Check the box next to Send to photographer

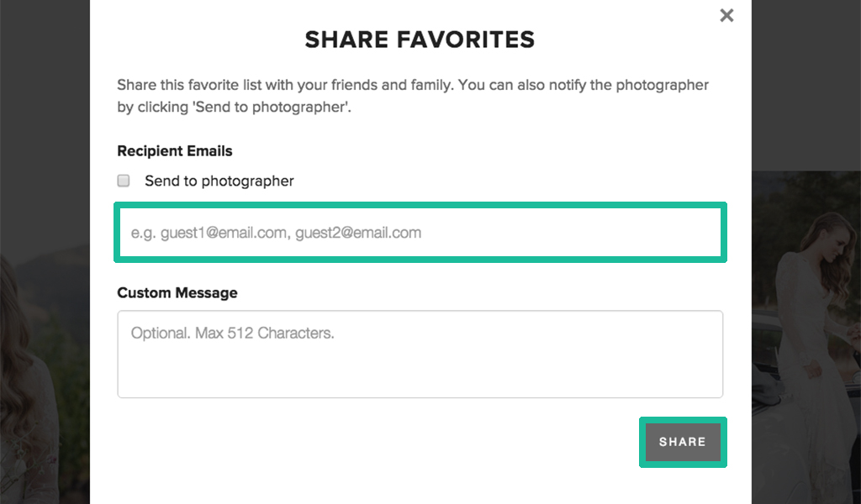(123, 181)
